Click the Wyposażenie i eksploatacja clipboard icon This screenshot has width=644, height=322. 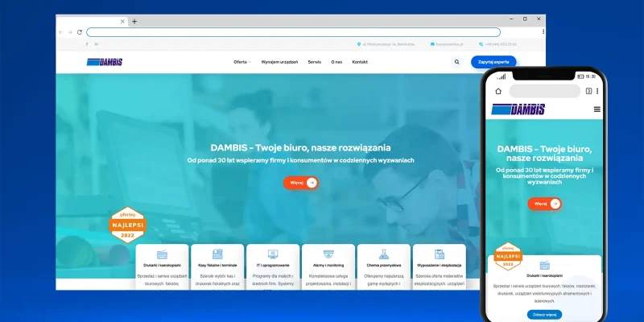(439, 254)
